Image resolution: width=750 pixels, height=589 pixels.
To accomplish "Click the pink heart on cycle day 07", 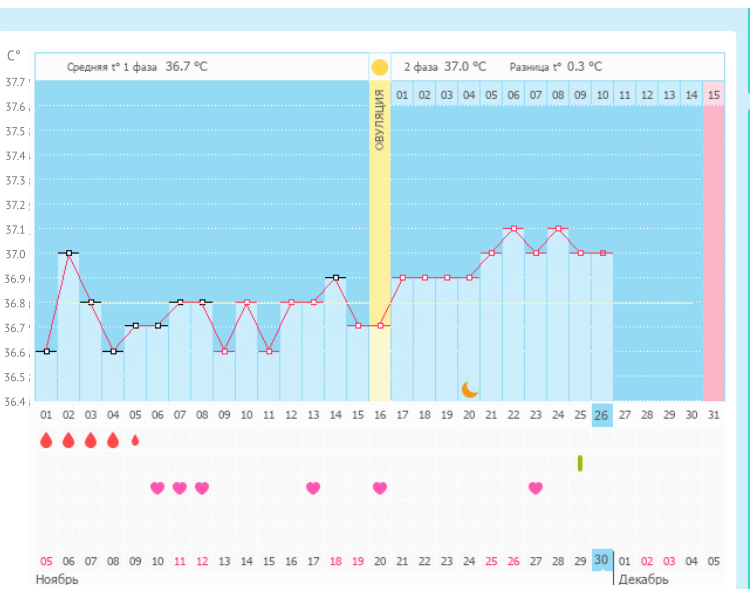I will pyautogui.click(x=179, y=488).
